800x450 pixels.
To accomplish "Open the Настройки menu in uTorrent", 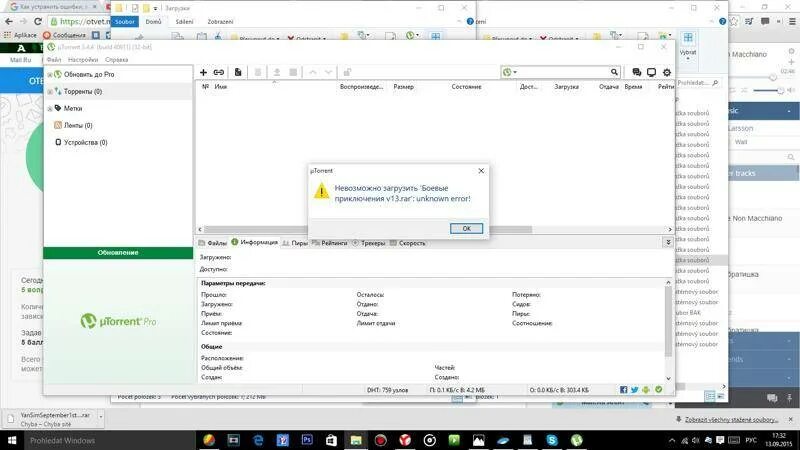I will click(x=83, y=60).
